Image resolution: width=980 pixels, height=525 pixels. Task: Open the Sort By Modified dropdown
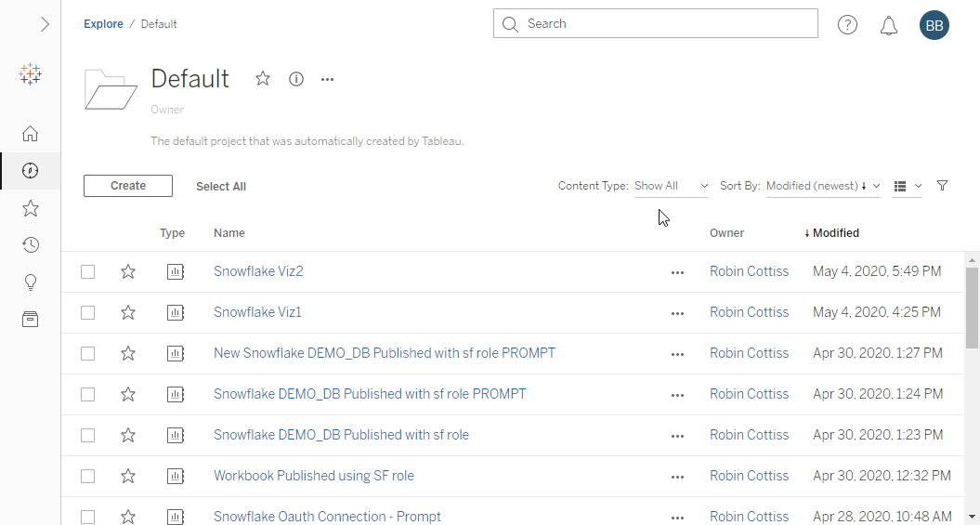click(x=823, y=186)
